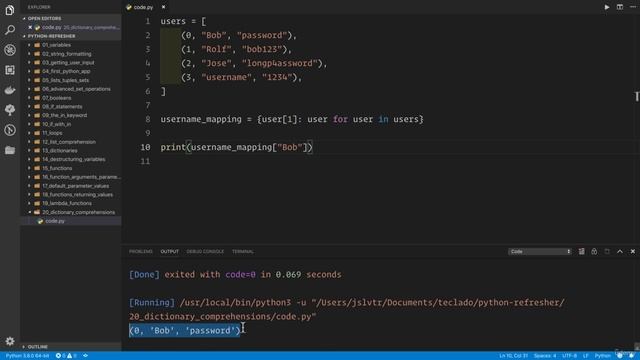Change language mode via Python status item
The image size is (640, 360).
point(602,356)
